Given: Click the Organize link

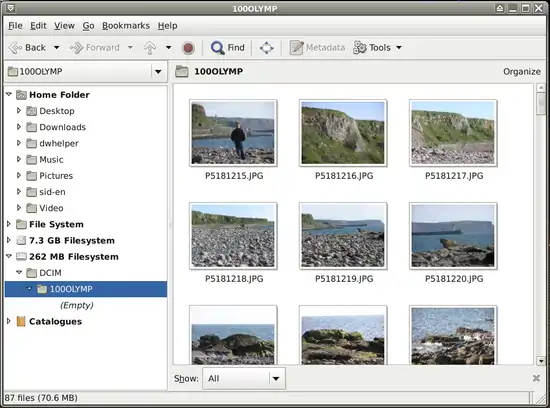Looking at the screenshot, I should click(x=522, y=72).
